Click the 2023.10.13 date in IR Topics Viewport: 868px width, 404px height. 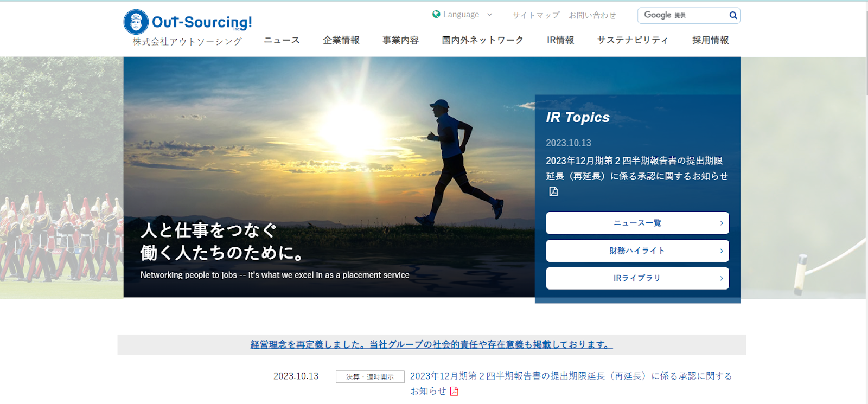click(569, 143)
